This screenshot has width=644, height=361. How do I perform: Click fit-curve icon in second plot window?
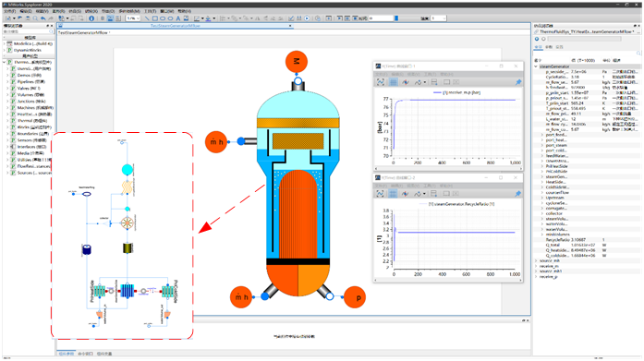coord(381,194)
